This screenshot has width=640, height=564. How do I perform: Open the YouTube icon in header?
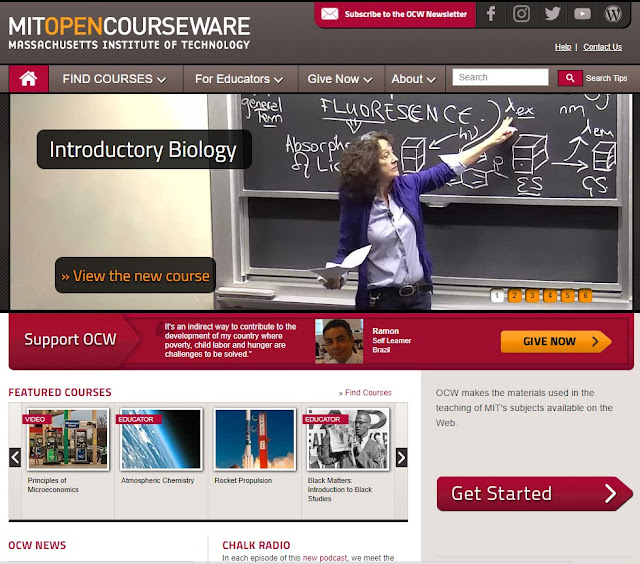pyautogui.click(x=582, y=14)
